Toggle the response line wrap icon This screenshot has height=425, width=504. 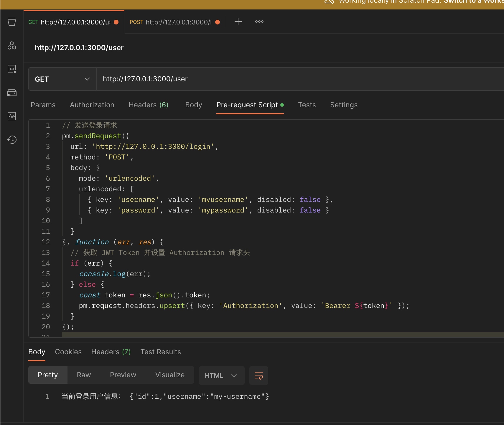click(258, 375)
